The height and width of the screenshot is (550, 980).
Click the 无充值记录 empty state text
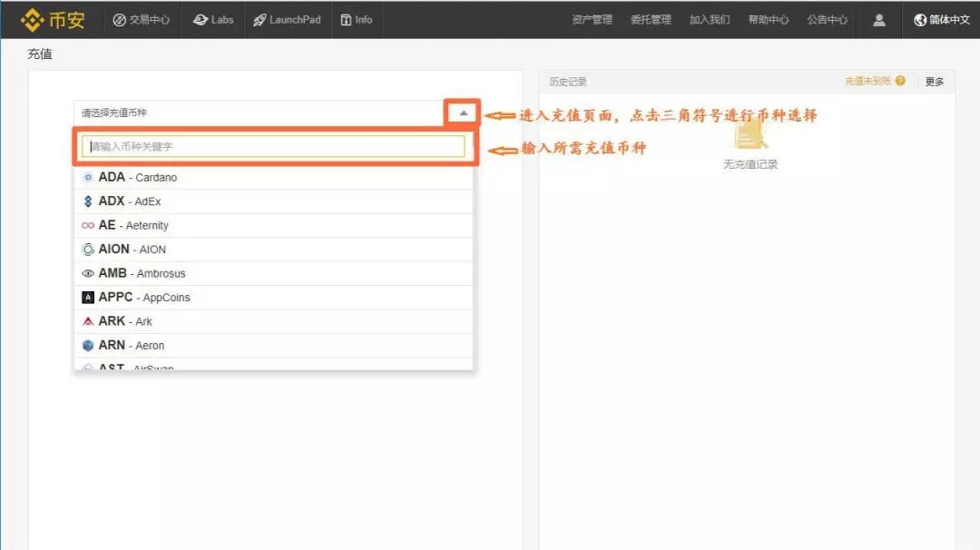[750, 164]
